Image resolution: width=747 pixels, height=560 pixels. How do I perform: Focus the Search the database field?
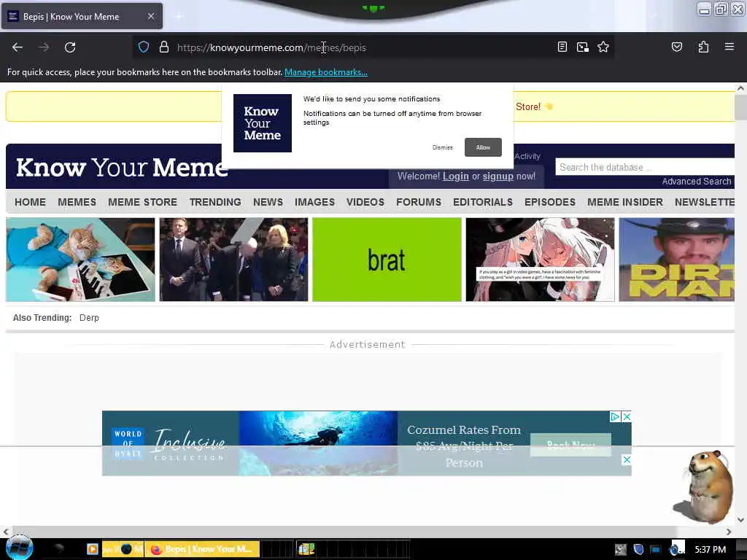point(645,167)
